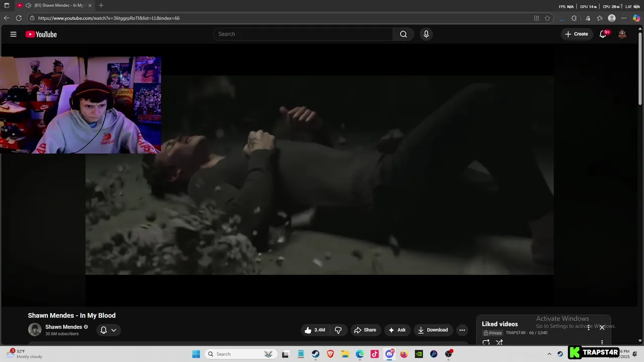
Task: Open TikTok from the taskbar
Action: point(374,354)
